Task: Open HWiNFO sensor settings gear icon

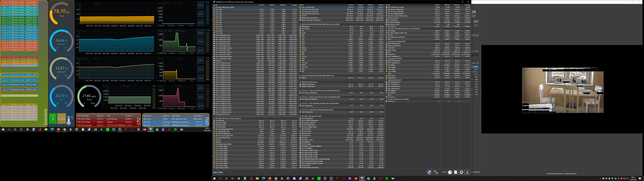Action: (x=461, y=172)
